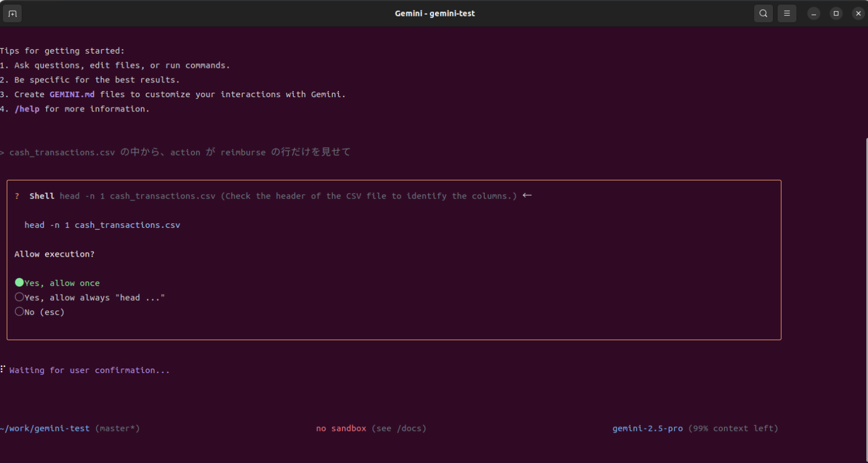868x463 pixels.
Task: Select Yes, allow always "head ..." option
Action: (x=90, y=297)
